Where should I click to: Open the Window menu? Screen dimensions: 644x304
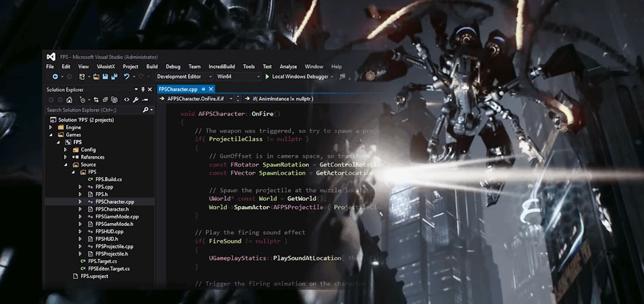point(314,67)
